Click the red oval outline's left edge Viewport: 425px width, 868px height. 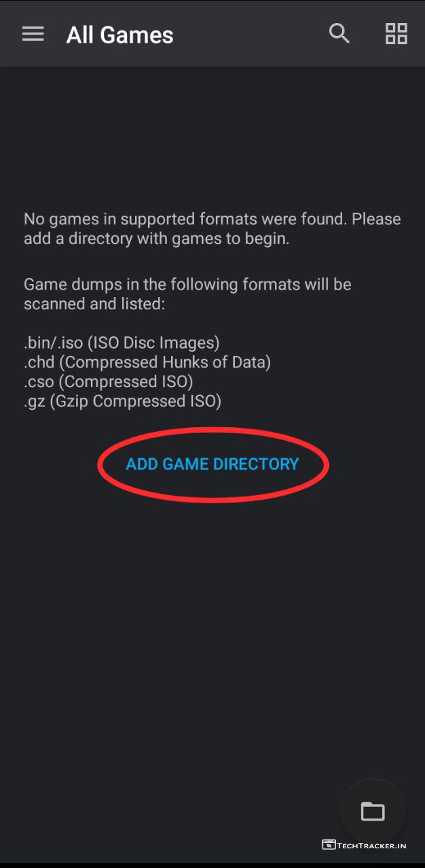pos(99,465)
